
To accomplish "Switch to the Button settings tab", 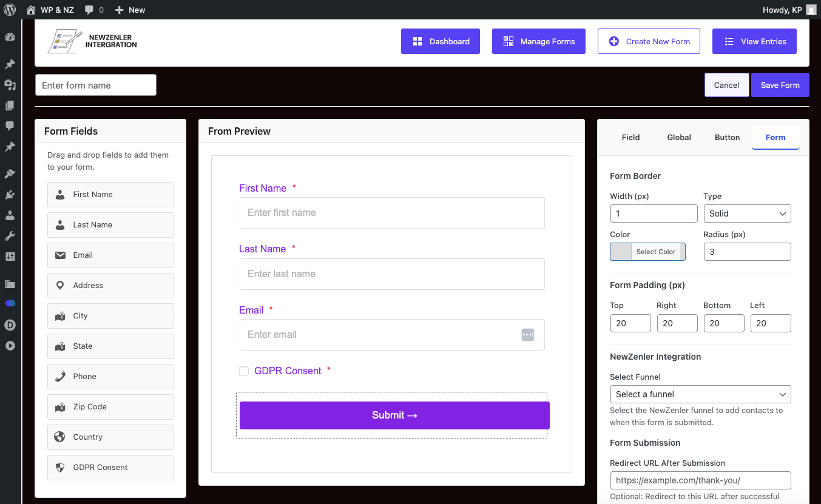I will [x=727, y=138].
